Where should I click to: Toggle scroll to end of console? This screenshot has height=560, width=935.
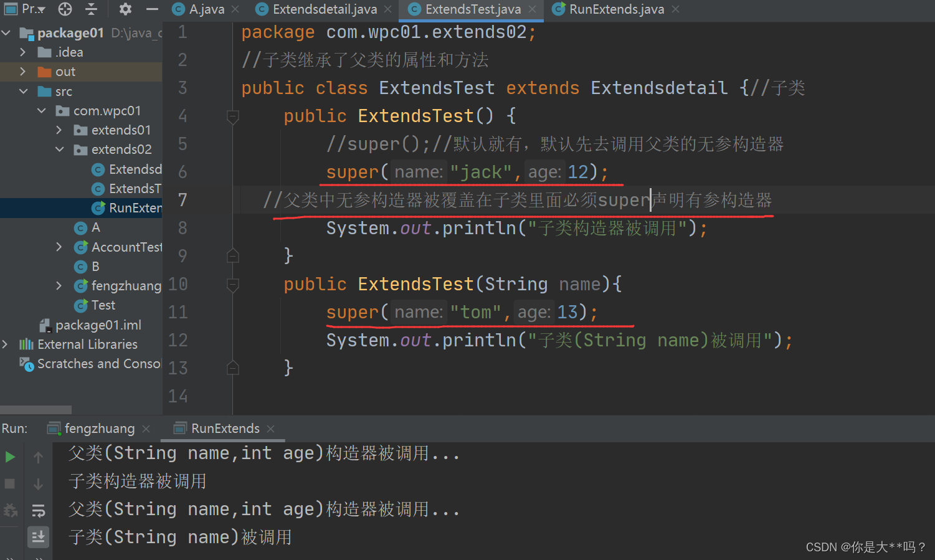pos(38,537)
